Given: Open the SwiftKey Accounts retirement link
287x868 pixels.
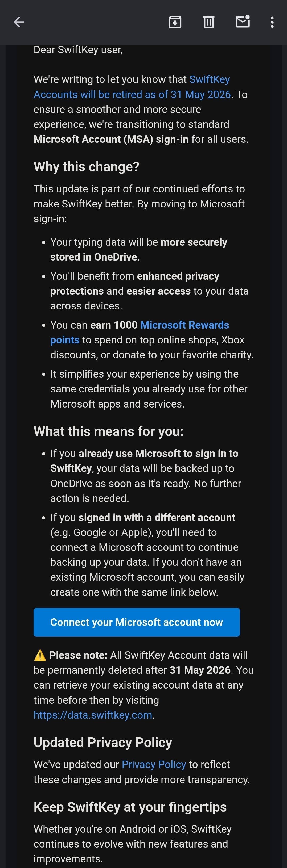Looking at the screenshot, I should point(132,87).
